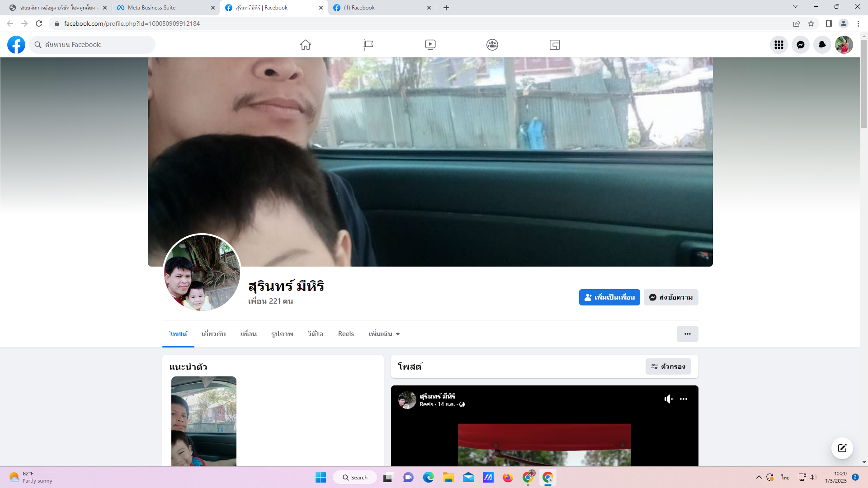Image resolution: width=868 pixels, height=488 pixels.
Task: Switch to the เกี่ยวกับ tab
Action: click(213, 334)
